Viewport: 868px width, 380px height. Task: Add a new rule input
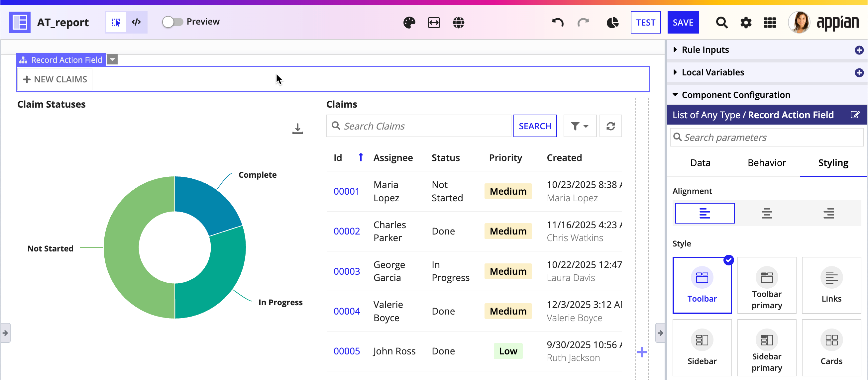coord(859,50)
